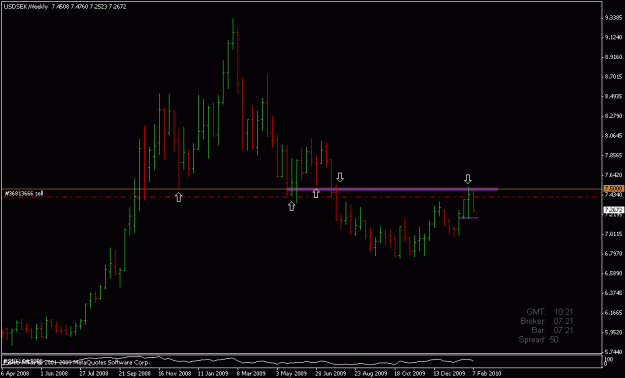The width and height of the screenshot is (625, 378).
Task: Select the long purple resistance zone rectangle
Action: 392,189
